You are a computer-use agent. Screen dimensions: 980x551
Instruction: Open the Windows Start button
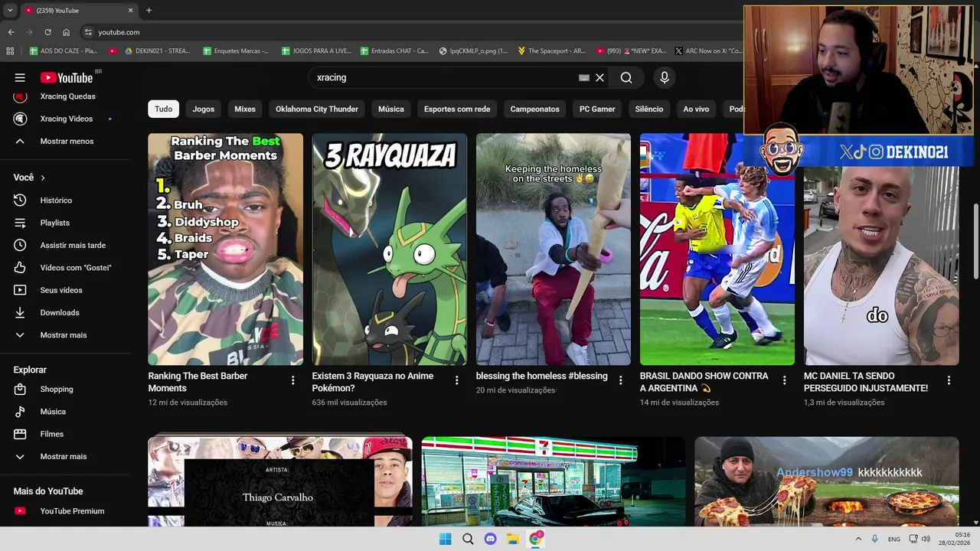pos(446,539)
